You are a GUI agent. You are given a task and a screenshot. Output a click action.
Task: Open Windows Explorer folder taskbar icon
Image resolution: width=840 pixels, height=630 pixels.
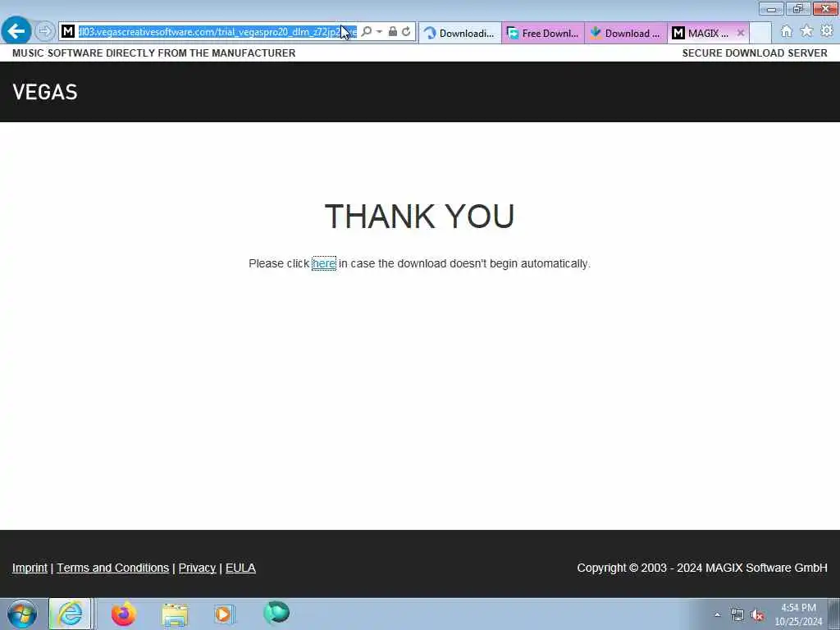coord(175,614)
